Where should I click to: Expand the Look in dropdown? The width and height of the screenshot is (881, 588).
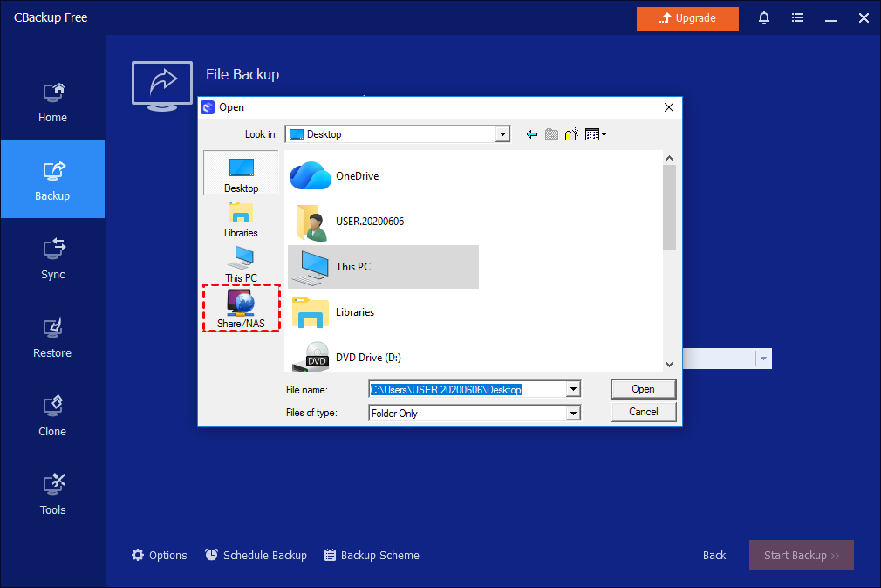point(502,134)
